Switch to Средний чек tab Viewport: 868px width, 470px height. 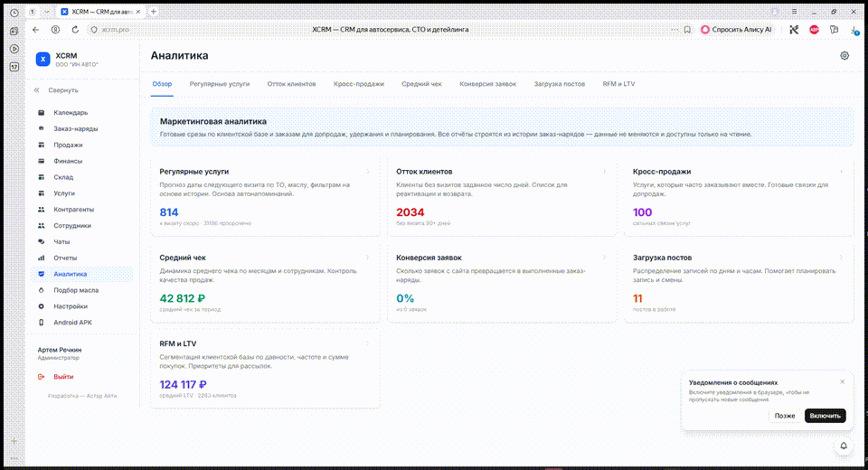tap(422, 84)
